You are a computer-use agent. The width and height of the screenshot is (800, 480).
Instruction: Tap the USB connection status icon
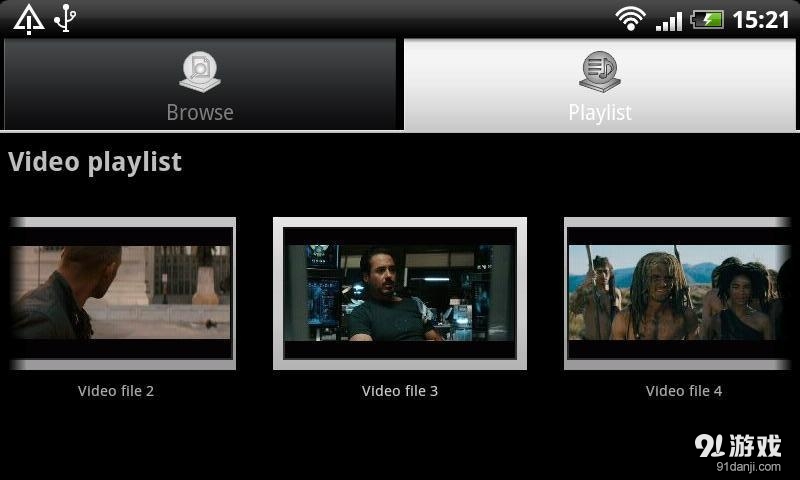pos(65,18)
